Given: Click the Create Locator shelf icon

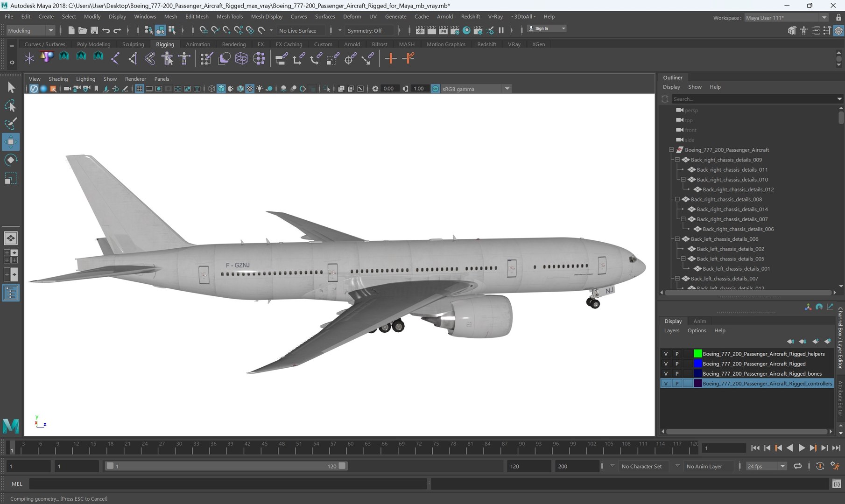Looking at the screenshot, I should click(29, 58).
